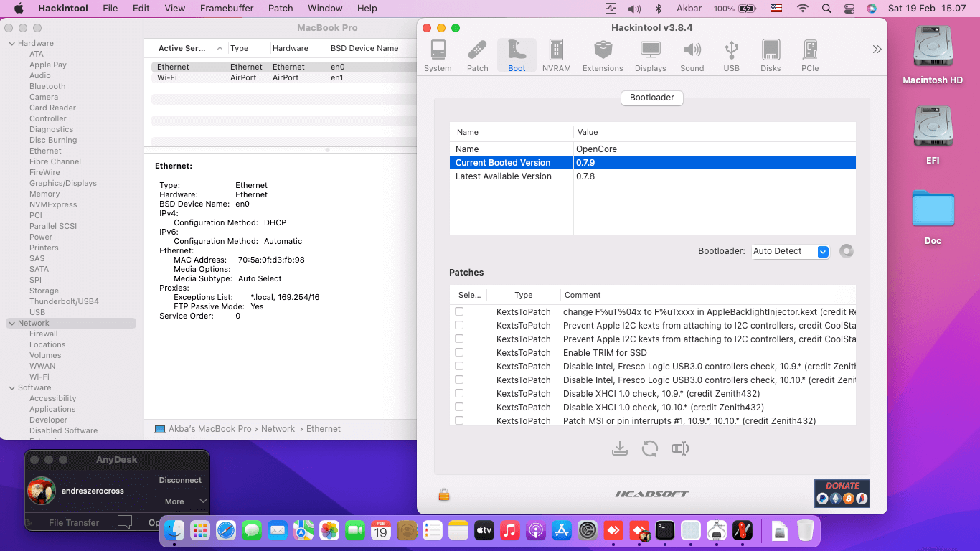Open the Framebuffer menu
Viewport: 980px width, 551px height.
pyautogui.click(x=227, y=9)
